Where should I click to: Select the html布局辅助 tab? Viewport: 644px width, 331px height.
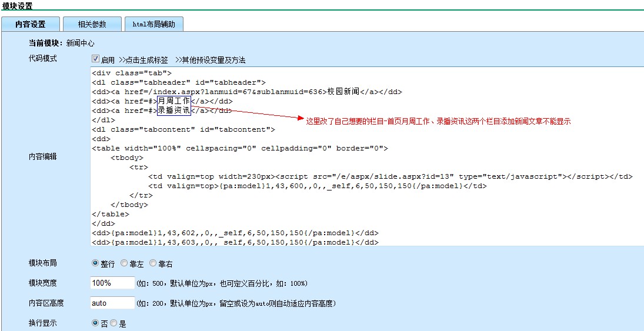pos(154,24)
